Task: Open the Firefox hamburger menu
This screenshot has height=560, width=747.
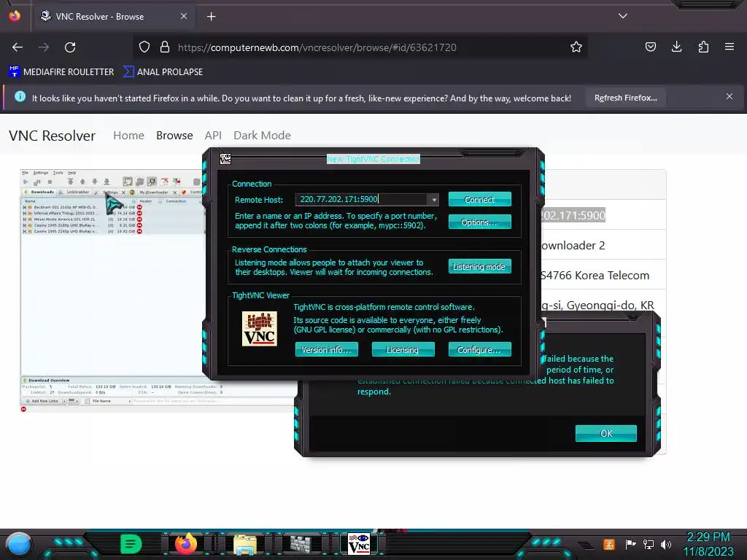Action: [x=729, y=47]
